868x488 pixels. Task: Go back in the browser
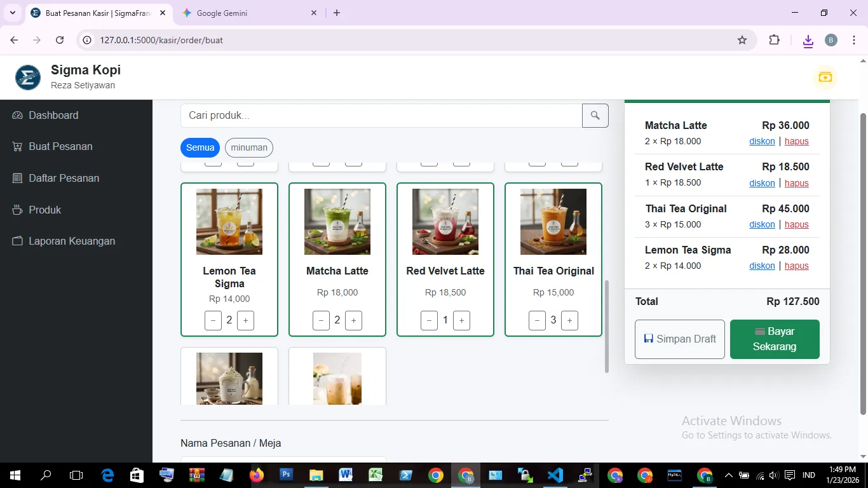[14, 40]
